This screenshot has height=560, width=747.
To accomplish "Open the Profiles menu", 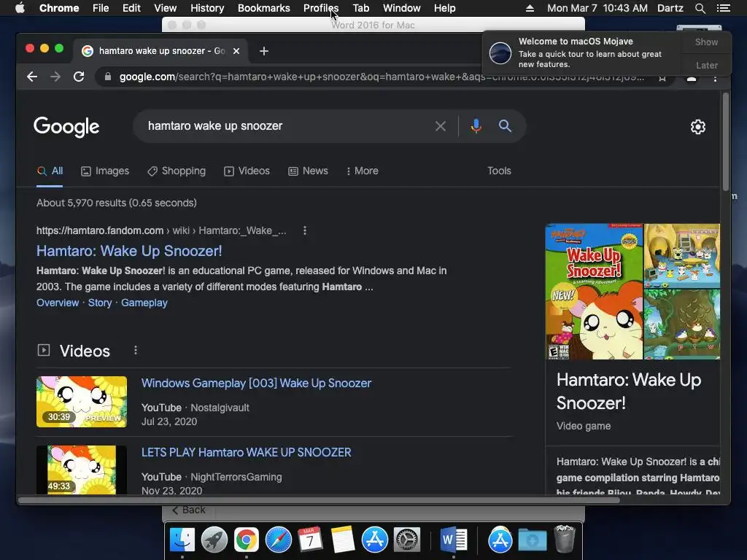I will [321, 8].
